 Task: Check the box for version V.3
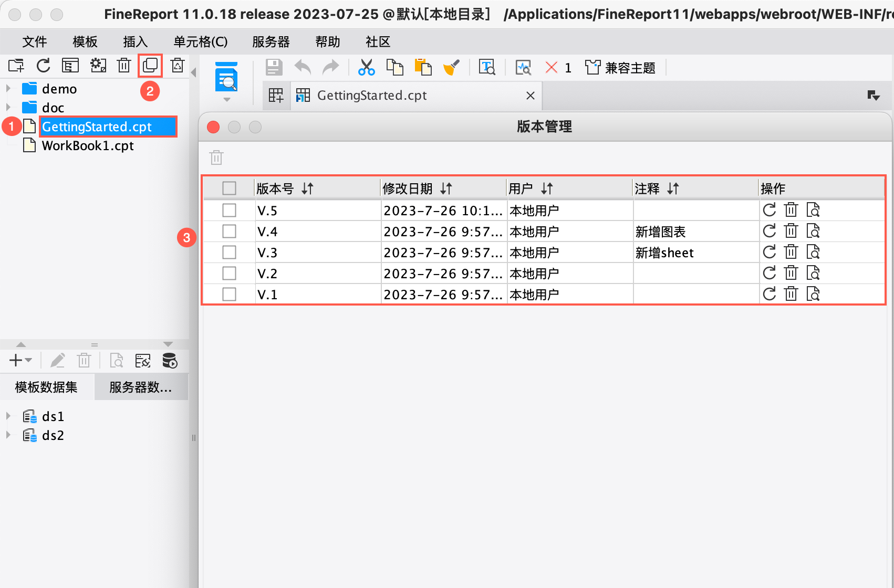click(x=229, y=252)
